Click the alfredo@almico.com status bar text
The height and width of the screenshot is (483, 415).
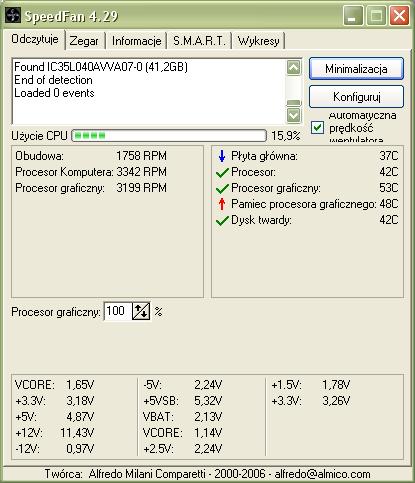coord(322,474)
